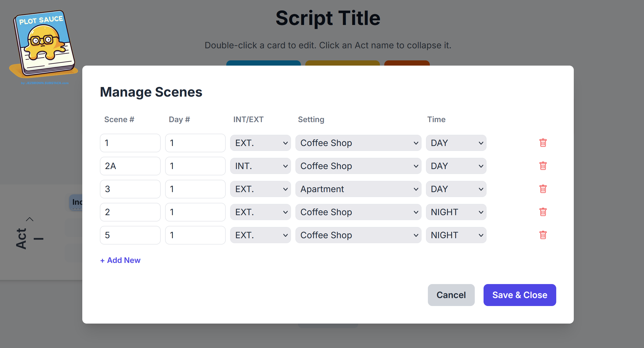Collapse Act I using chevron arrow
Screen dimensions: 644x348
click(30, 219)
